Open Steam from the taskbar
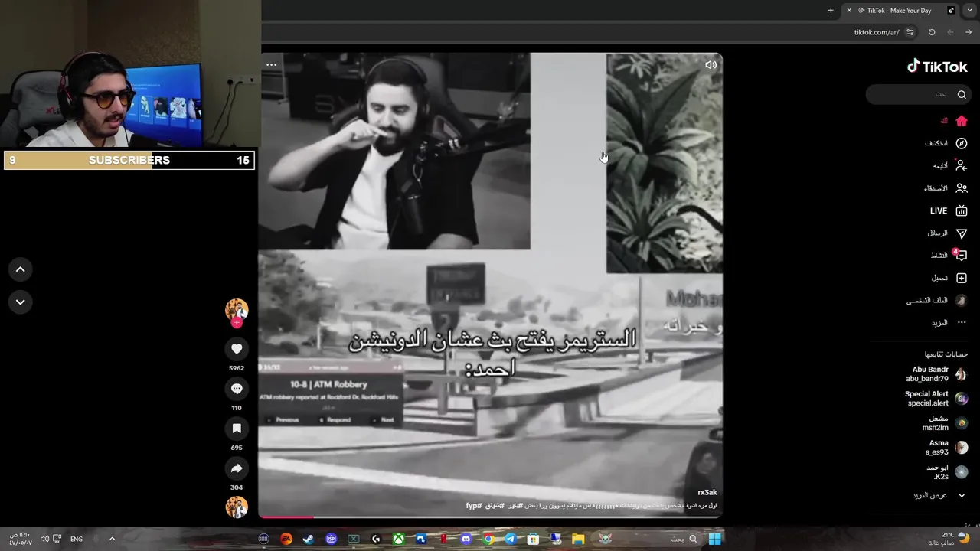The height and width of the screenshot is (551, 980). [x=309, y=539]
